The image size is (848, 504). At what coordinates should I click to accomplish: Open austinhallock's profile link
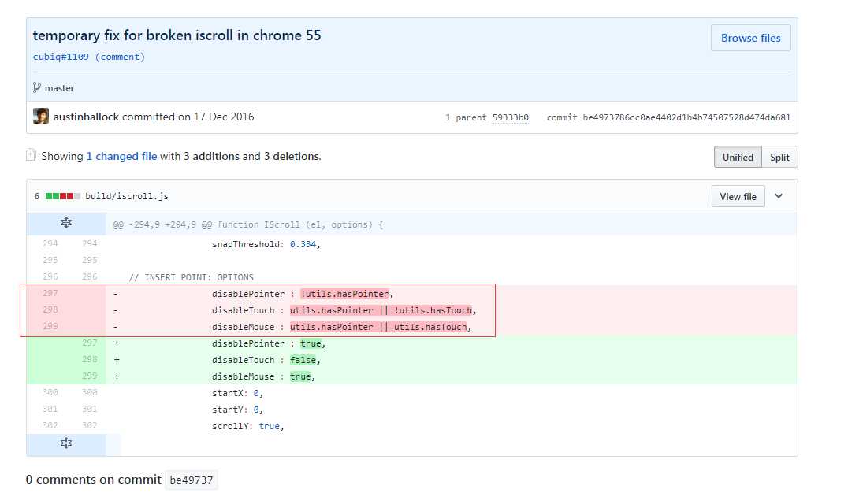coord(86,117)
